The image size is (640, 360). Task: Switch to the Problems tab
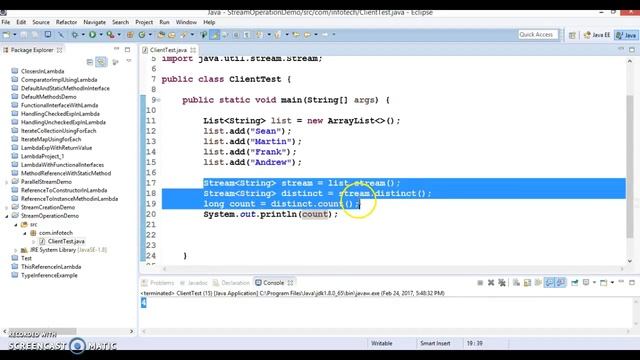point(158,282)
